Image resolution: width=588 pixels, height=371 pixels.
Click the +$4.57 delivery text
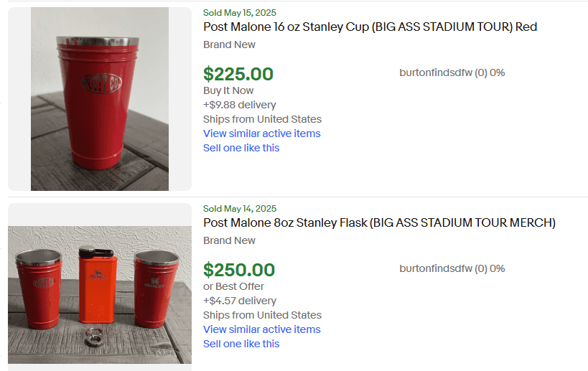tap(239, 301)
